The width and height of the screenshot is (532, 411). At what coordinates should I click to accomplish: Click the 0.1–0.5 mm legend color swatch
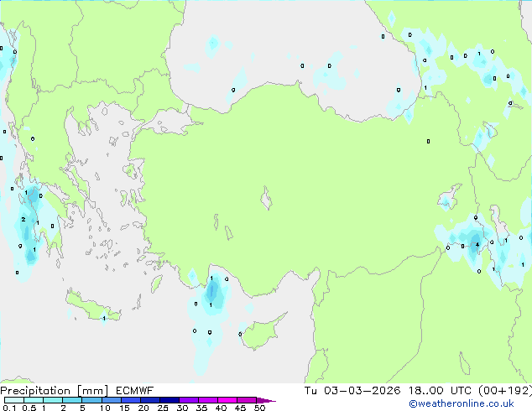click(14, 400)
